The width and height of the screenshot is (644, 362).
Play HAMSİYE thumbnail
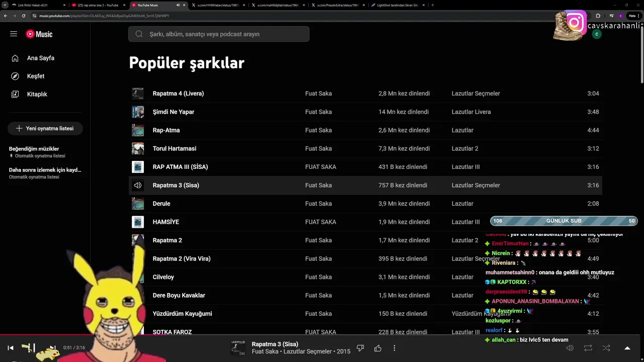coord(138,222)
